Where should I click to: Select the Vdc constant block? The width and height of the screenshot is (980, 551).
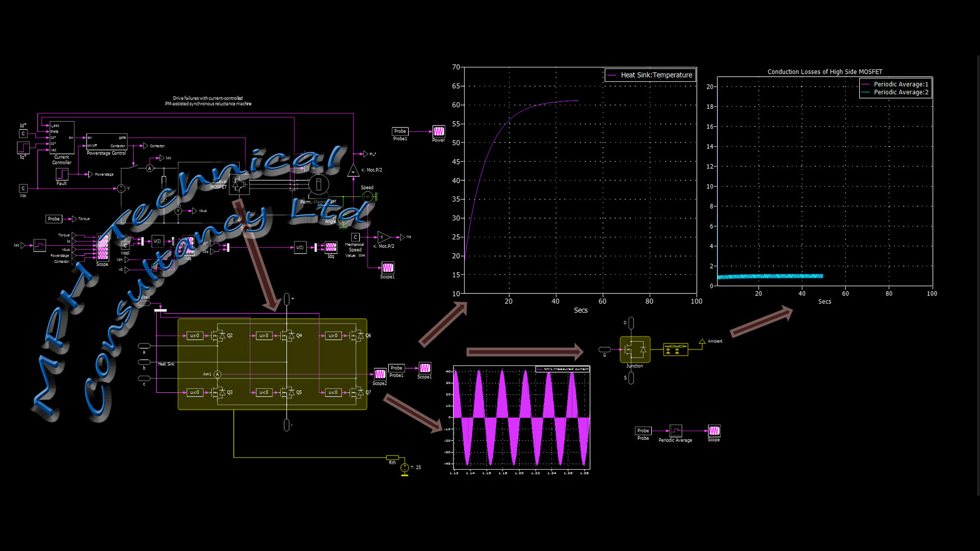(23, 188)
